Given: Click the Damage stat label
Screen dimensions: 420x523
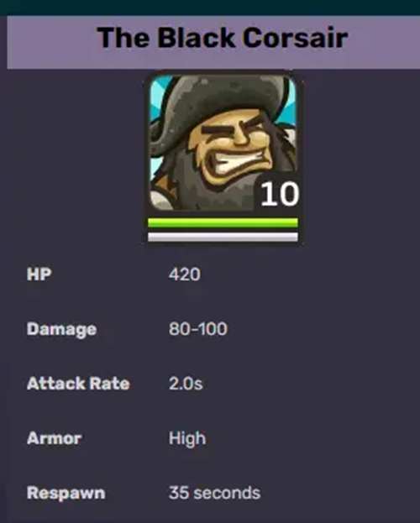Looking at the screenshot, I should [62, 330].
